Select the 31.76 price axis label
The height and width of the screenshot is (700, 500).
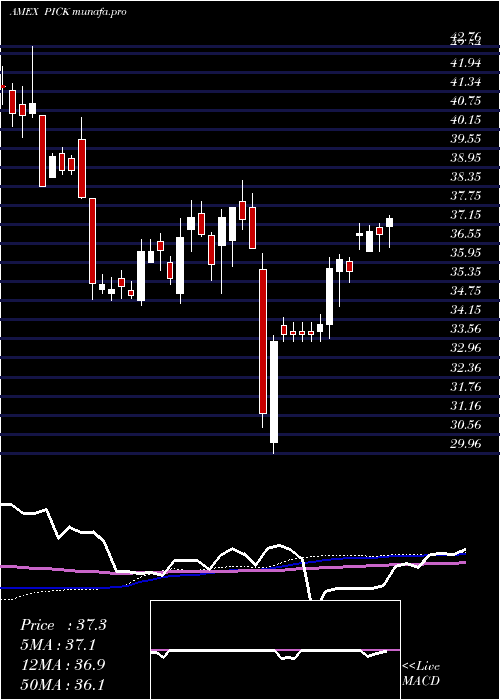pos(466,387)
